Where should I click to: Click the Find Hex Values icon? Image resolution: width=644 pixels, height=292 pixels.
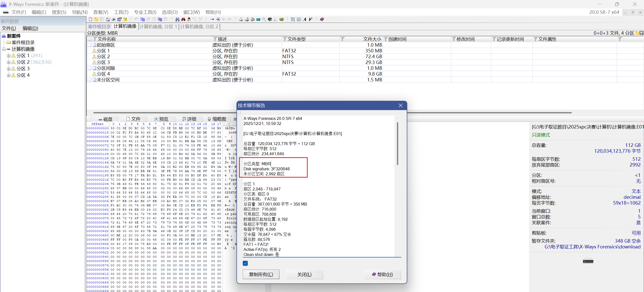pyautogui.click(x=189, y=19)
